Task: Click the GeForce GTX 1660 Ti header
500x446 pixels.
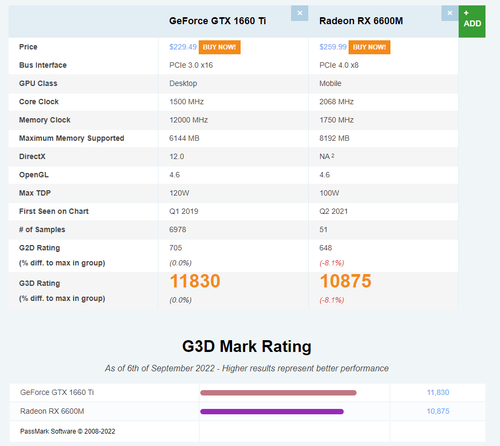Action: 217,21
